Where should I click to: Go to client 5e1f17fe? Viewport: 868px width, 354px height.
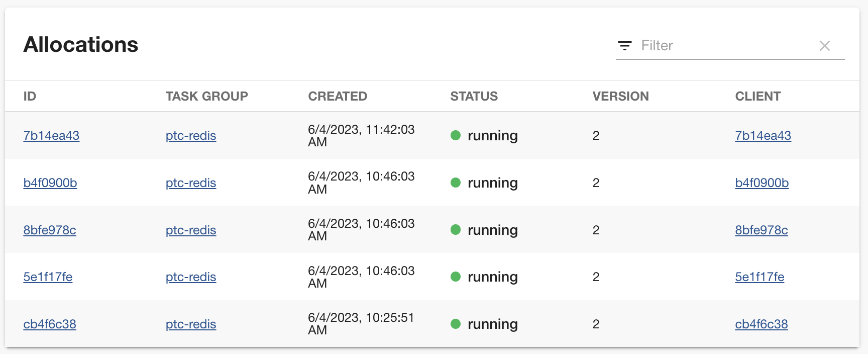[x=759, y=277]
